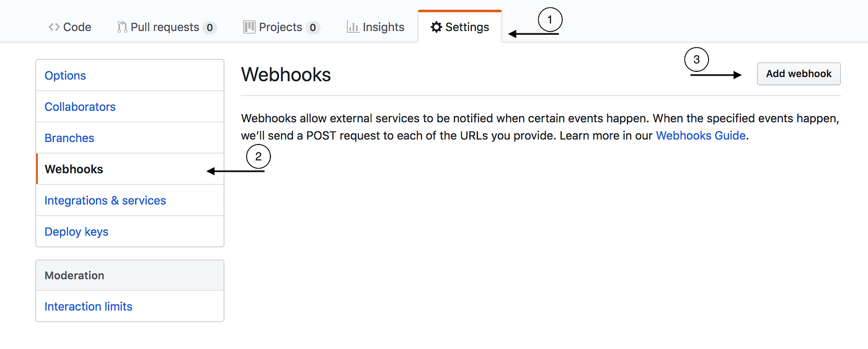
Task: Click the Pull requests merge icon
Action: click(122, 27)
